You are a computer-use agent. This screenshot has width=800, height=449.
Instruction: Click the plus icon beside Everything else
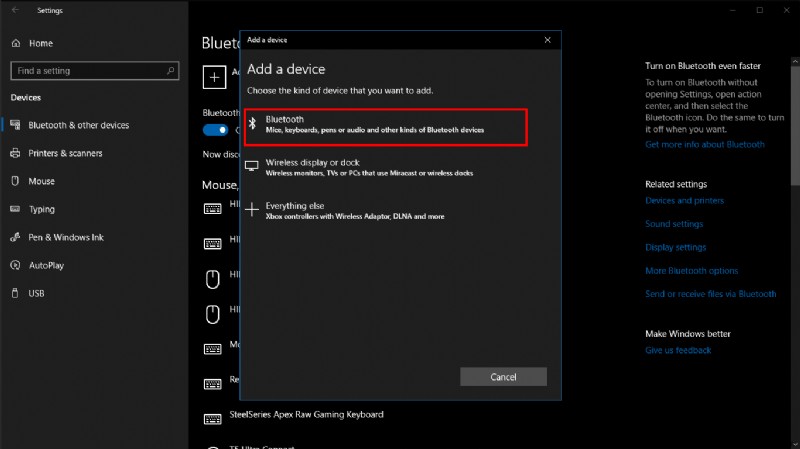click(x=252, y=209)
